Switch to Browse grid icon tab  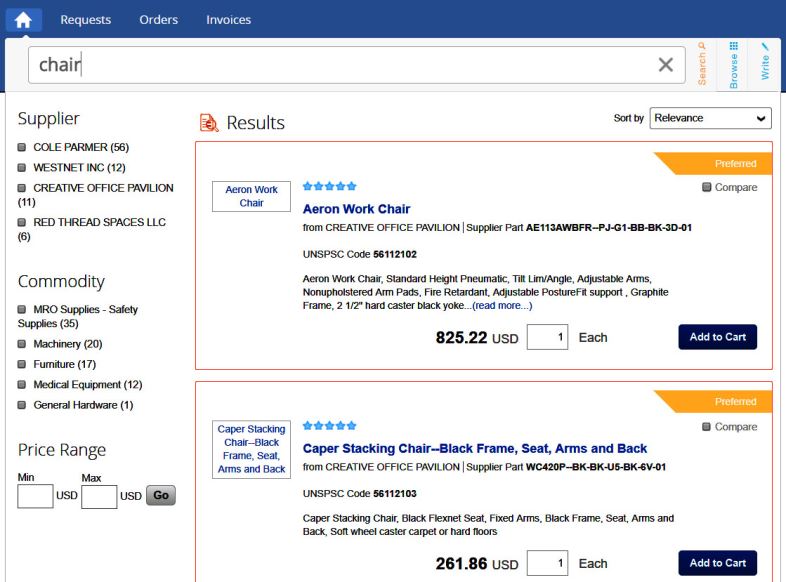[733, 63]
